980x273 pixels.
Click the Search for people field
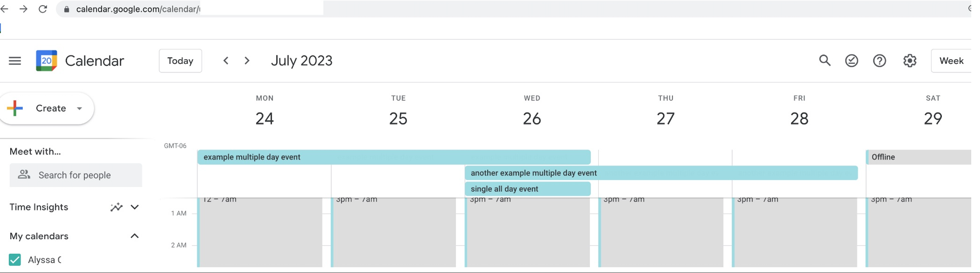(x=76, y=175)
